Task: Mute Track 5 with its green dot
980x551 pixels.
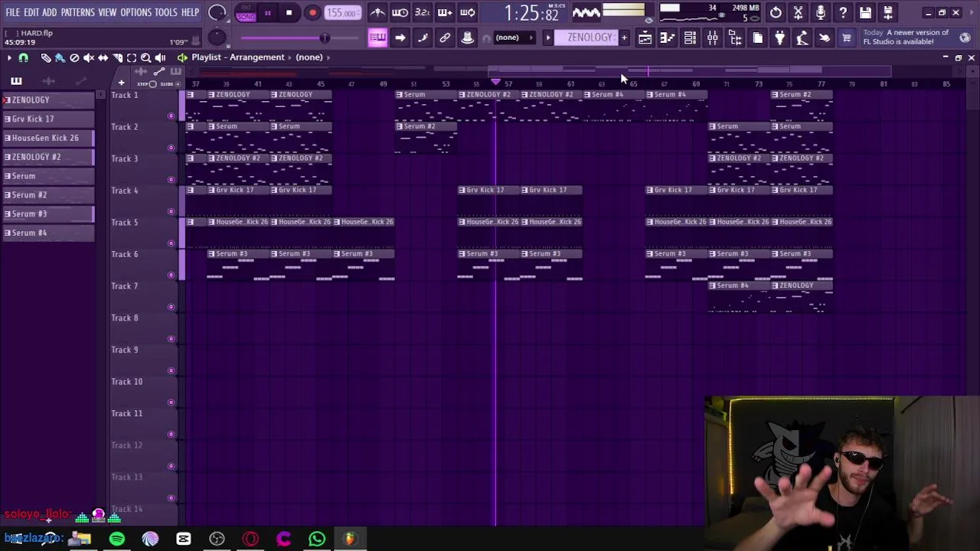Action: click(171, 243)
